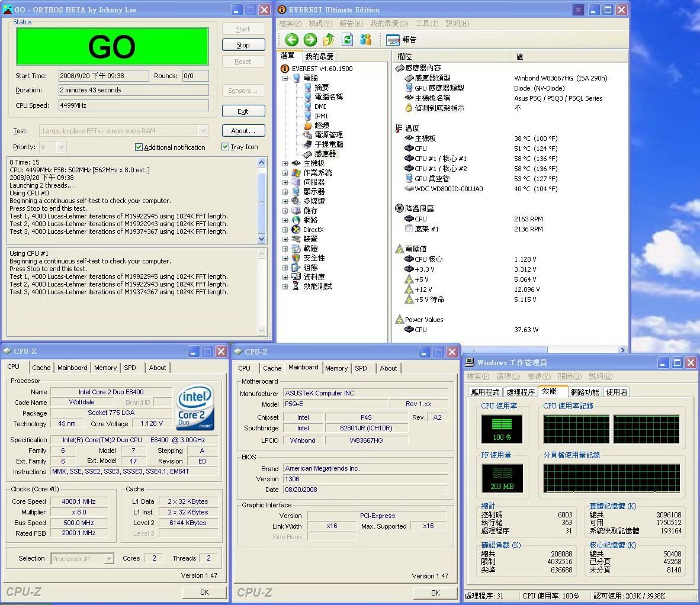The height and width of the screenshot is (605, 700).
Task: Switch to 處理程序 tab in Task Manager
Action: click(521, 392)
